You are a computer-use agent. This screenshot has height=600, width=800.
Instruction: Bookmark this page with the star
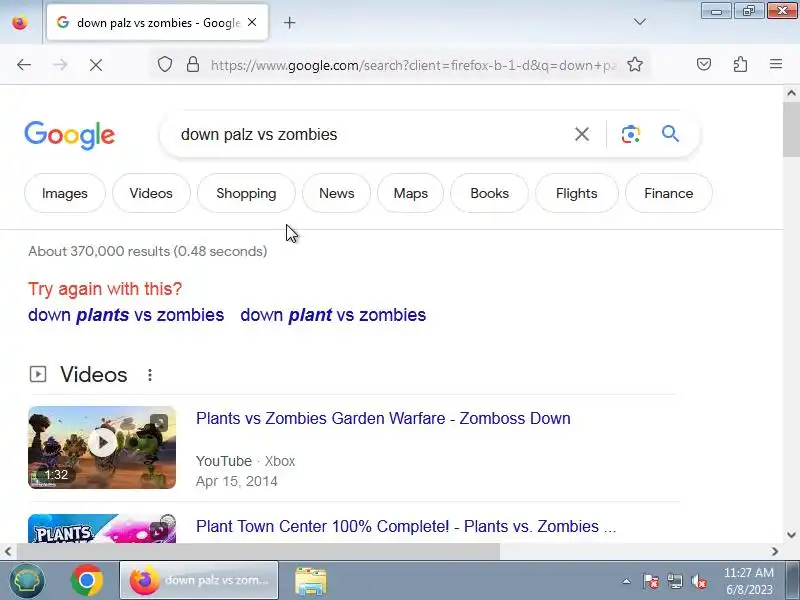[x=635, y=65]
